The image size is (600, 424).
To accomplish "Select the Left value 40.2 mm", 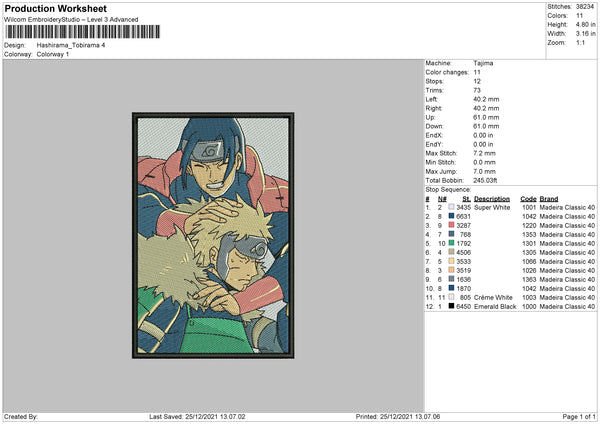I will tap(486, 99).
